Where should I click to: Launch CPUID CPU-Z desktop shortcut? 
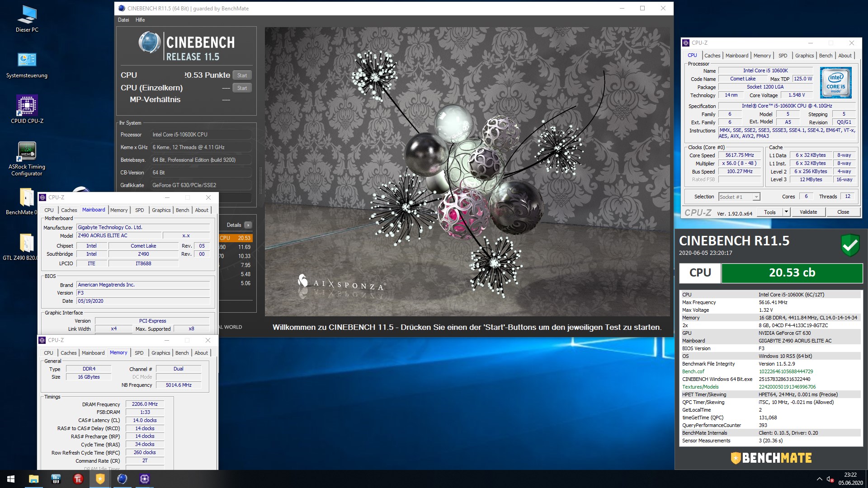point(27,109)
